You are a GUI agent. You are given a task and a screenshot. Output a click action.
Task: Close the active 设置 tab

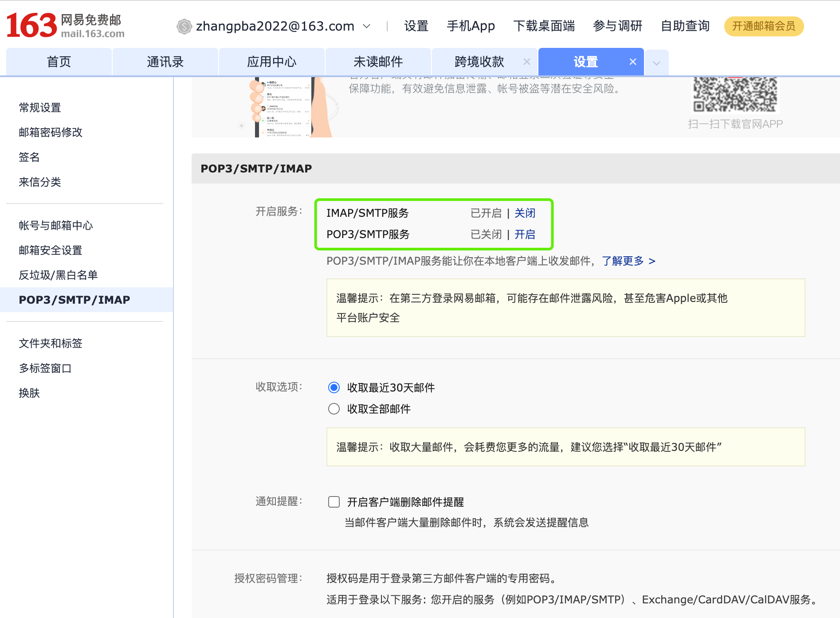633,62
